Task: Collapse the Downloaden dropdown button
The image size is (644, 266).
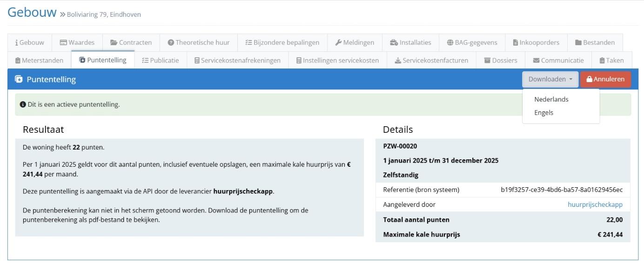Action: click(550, 79)
